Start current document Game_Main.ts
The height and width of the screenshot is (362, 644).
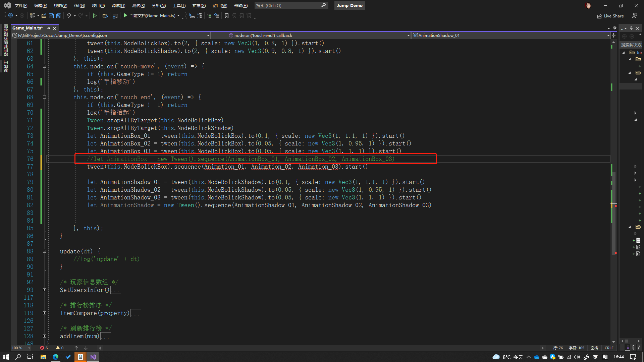point(125,15)
